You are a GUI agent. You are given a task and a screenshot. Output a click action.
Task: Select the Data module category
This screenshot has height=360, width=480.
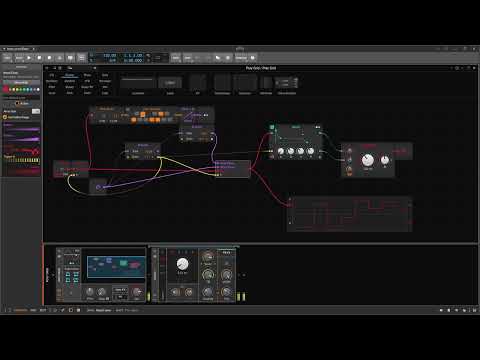coord(105,75)
